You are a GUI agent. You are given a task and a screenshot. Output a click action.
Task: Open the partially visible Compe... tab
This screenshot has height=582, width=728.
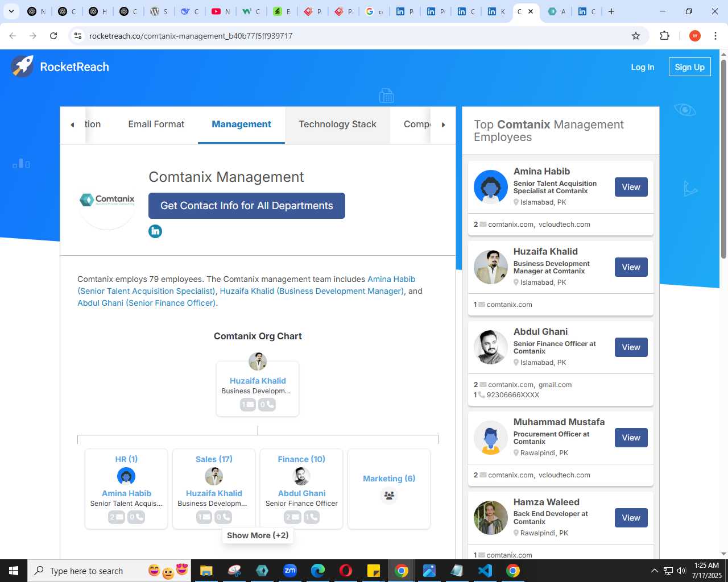[x=417, y=124]
